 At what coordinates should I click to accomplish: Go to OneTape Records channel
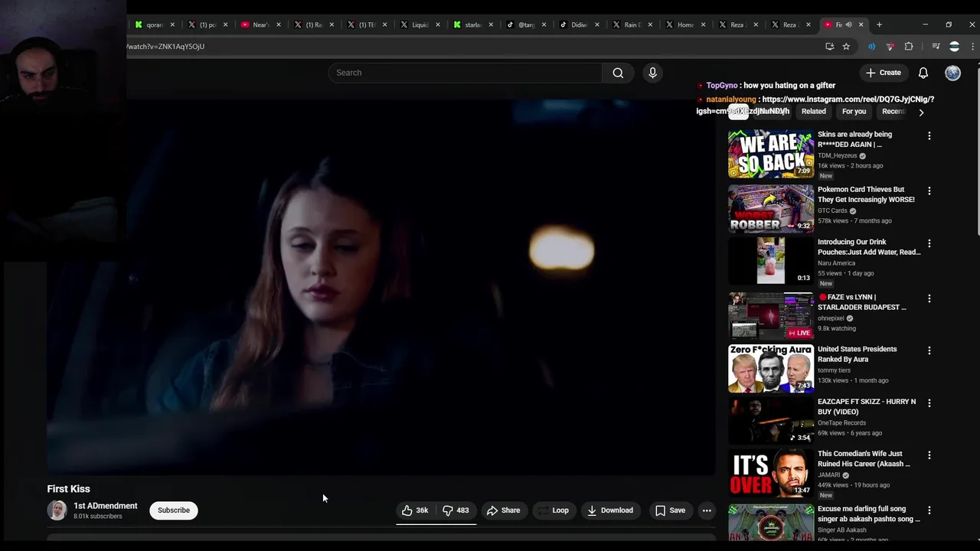tap(841, 422)
